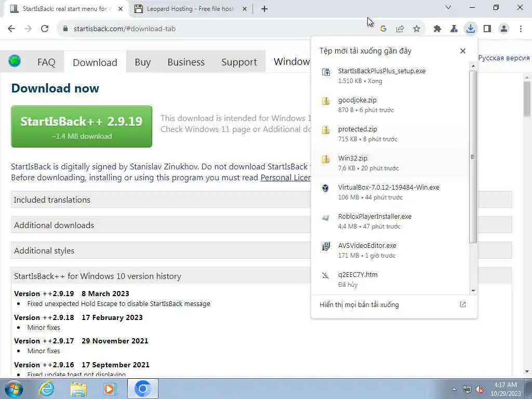Close the recent downloads popup
This screenshot has height=399, width=532.
[x=463, y=51]
